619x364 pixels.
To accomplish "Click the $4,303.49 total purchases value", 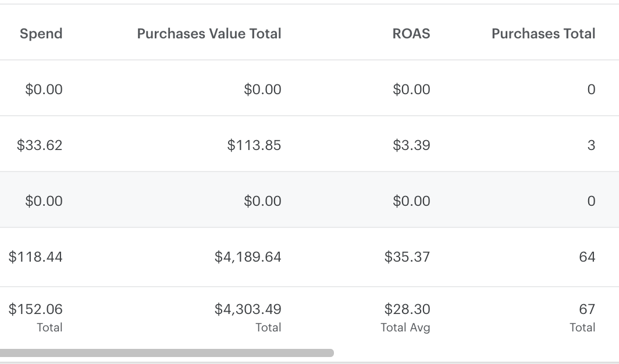I will tap(247, 309).
